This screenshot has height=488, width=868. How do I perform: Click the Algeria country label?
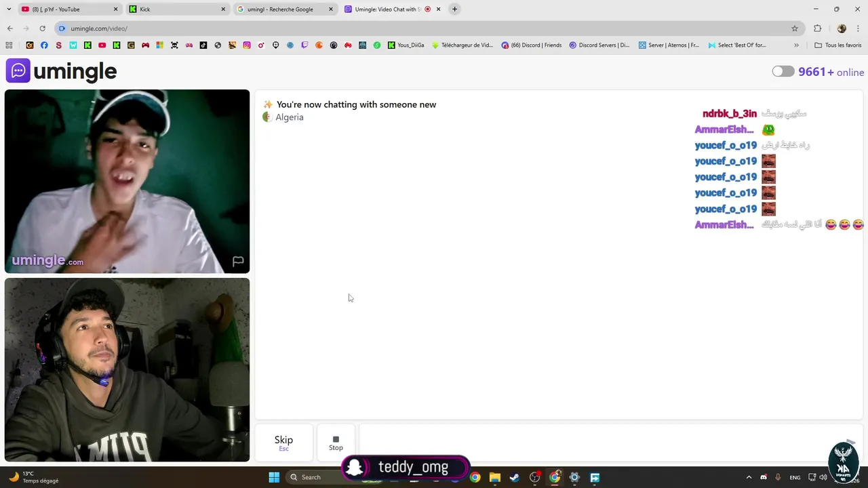pyautogui.click(x=290, y=117)
